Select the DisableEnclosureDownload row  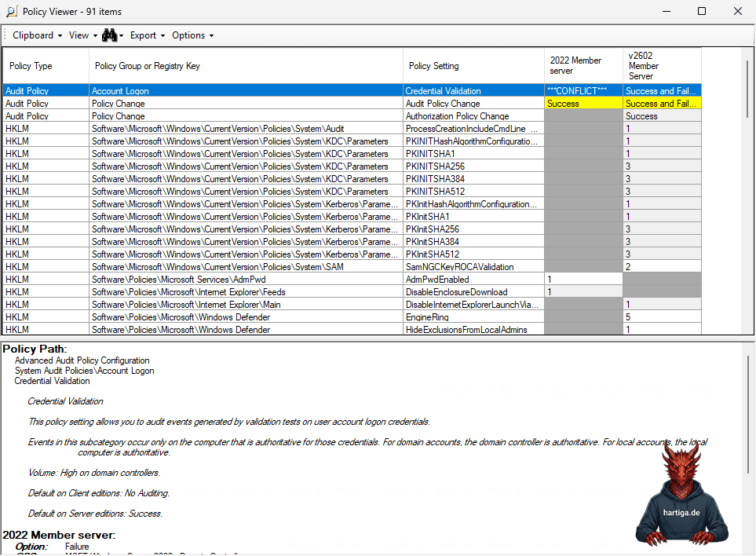click(x=352, y=291)
